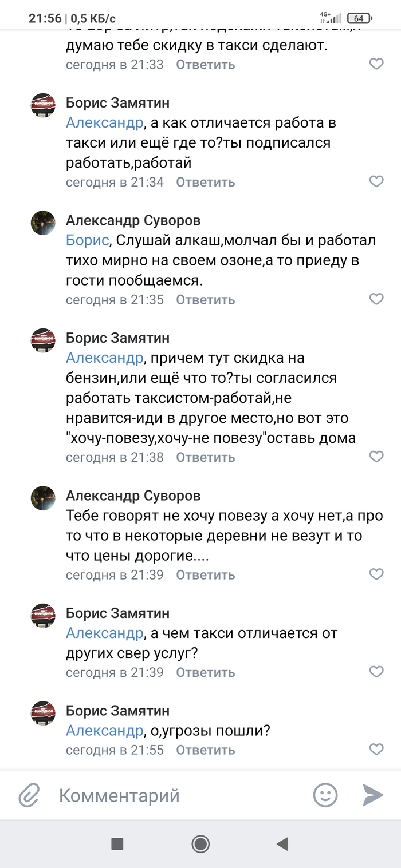Like the 21:55 comment about threats
This screenshot has width=401, height=868.
coord(376,750)
